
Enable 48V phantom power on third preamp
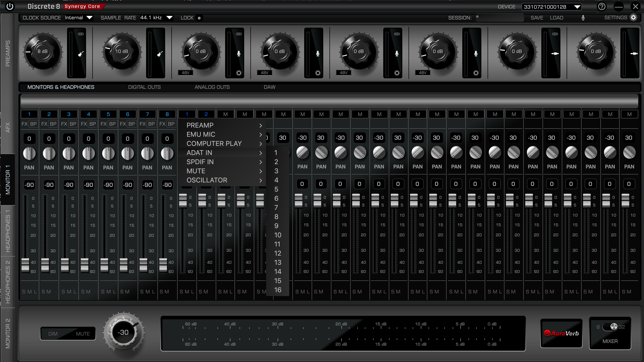[x=185, y=73]
